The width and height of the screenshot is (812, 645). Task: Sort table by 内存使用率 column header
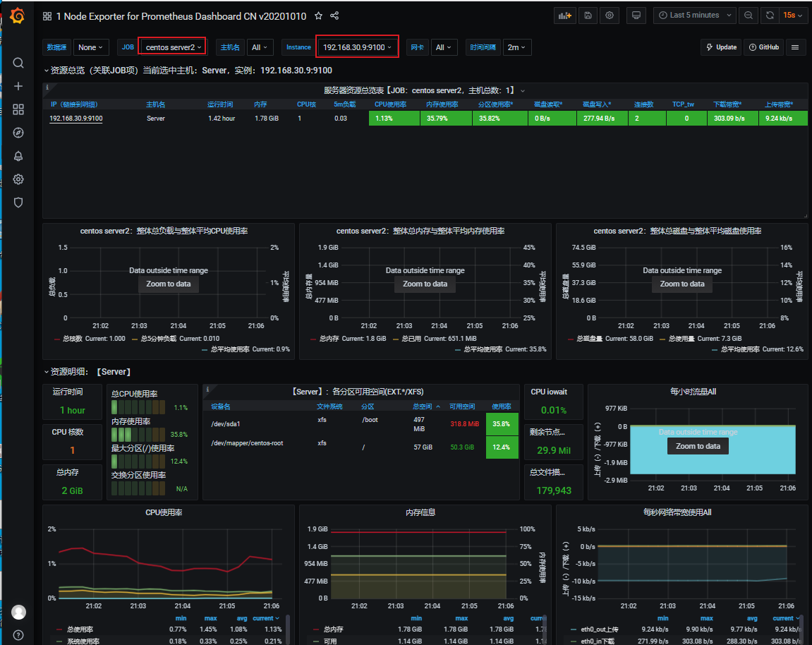pyautogui.click(x=442, y=104)
